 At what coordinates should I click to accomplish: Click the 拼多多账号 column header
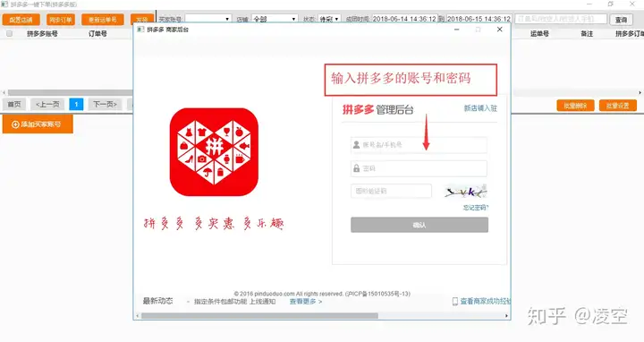coord(42,34)
